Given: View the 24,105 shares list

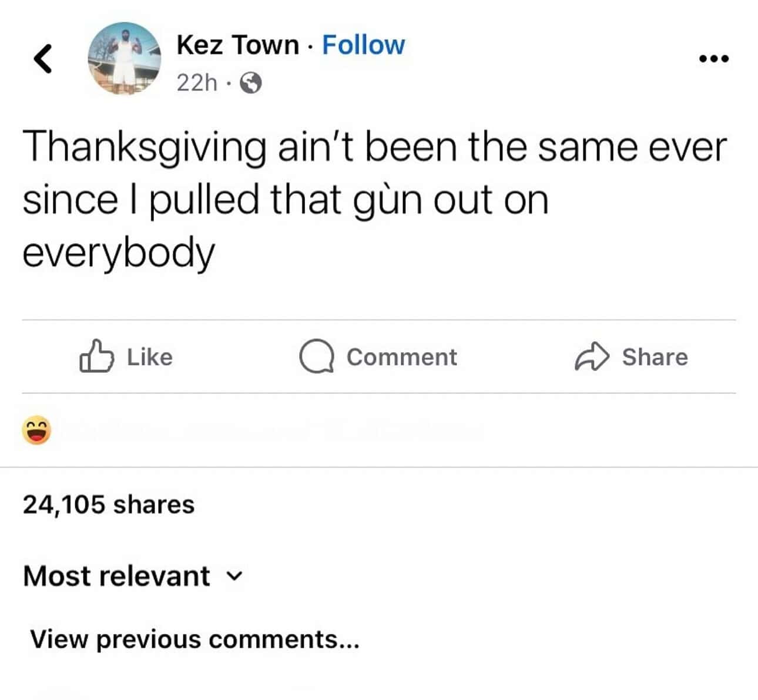Looking at the screenshot, I should 108,503.
